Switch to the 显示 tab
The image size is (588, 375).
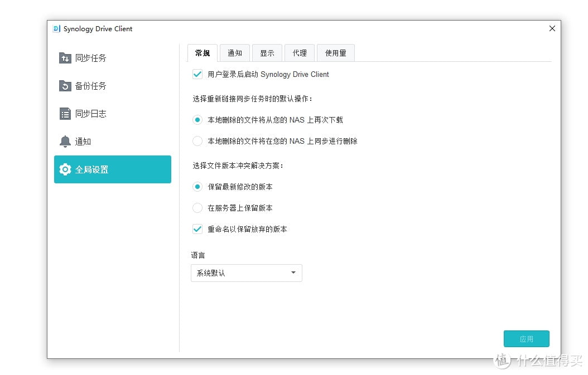point(267,52)
